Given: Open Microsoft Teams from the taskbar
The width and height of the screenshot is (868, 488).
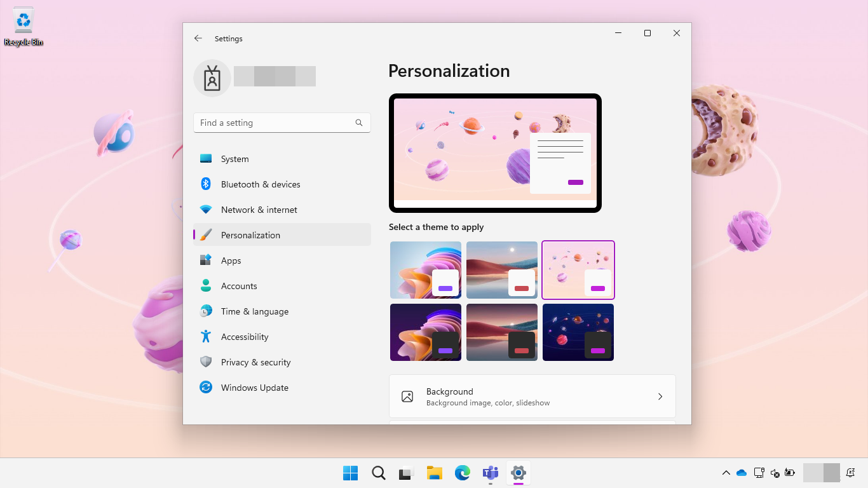Looking at the screenshot, I should click(490, 473).
